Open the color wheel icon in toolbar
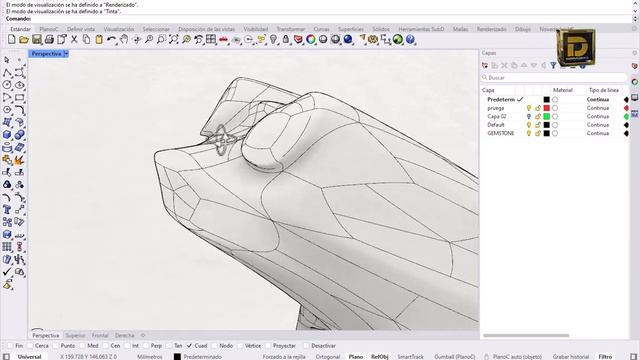Screen dimensions: 640x360 (311, 40)
